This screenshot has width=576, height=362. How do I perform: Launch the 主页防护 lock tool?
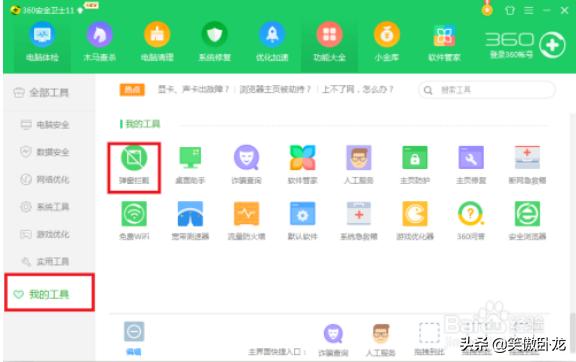[x=415, y=165]
